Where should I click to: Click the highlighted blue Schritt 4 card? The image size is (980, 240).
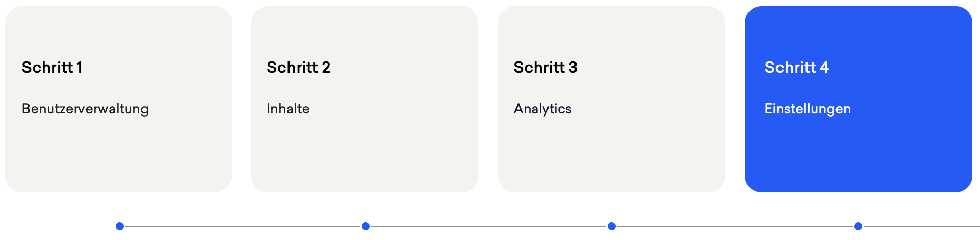pos(858,99)
